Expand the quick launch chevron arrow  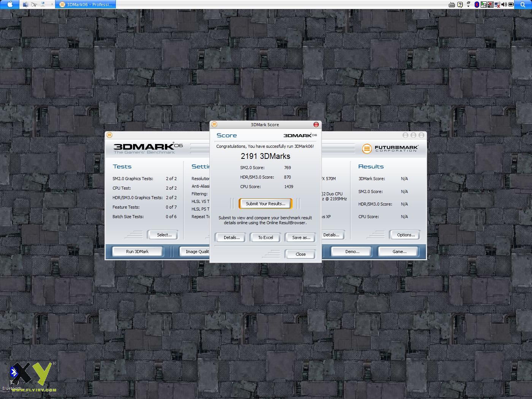[52, 5]
